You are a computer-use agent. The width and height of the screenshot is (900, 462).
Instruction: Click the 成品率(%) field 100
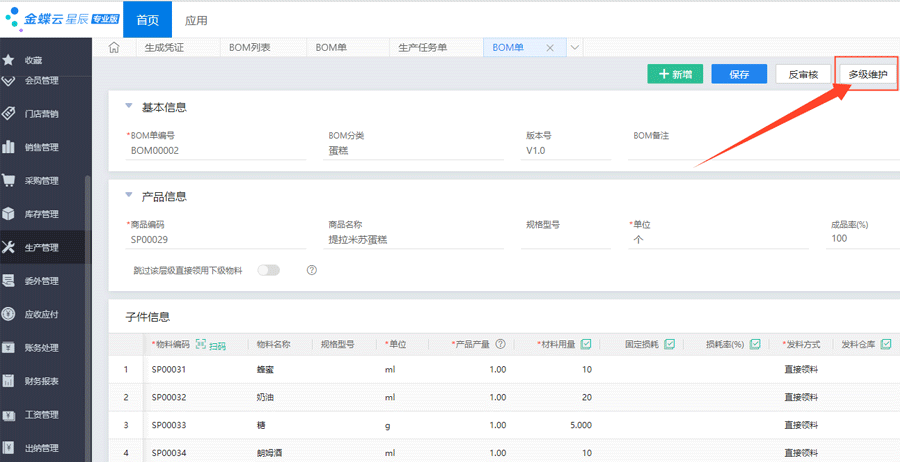pyautogui.click(x=863, y=239)
